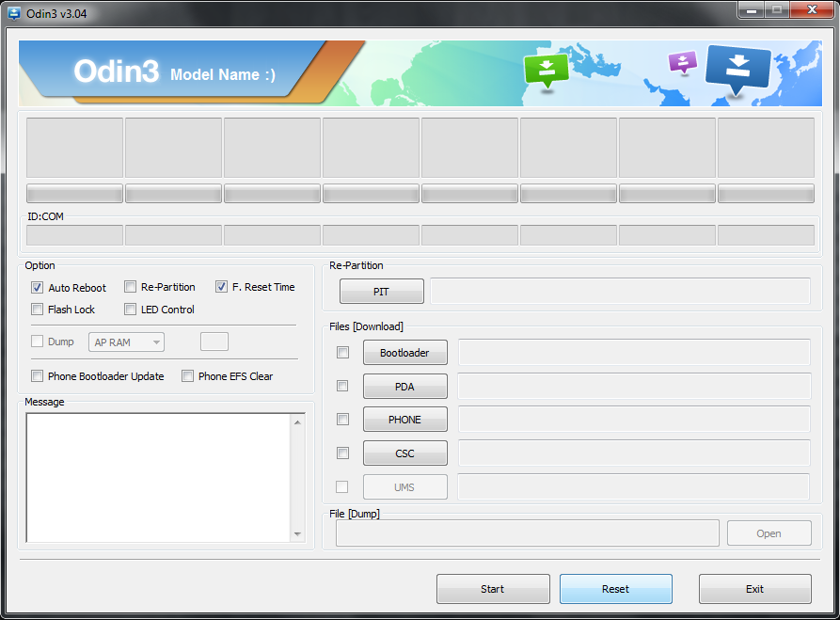Click the large blue download bubble icon
Viewport: 840px width, 620px height.
point(738,69)
